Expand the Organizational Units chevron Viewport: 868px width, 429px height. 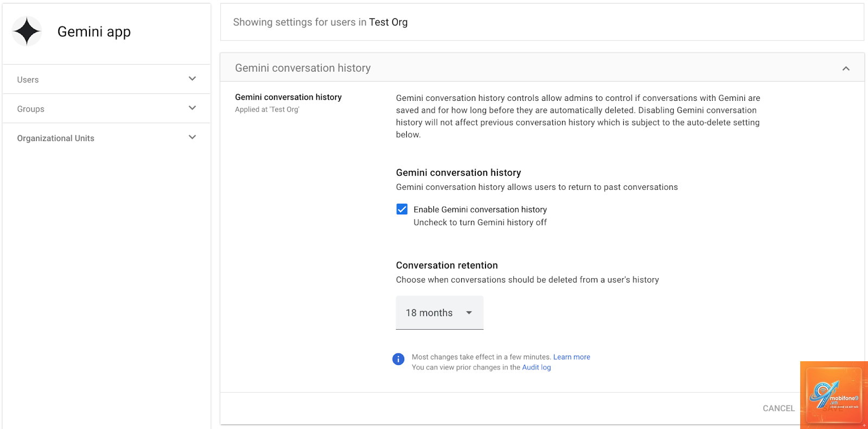[x=192, y=137]
